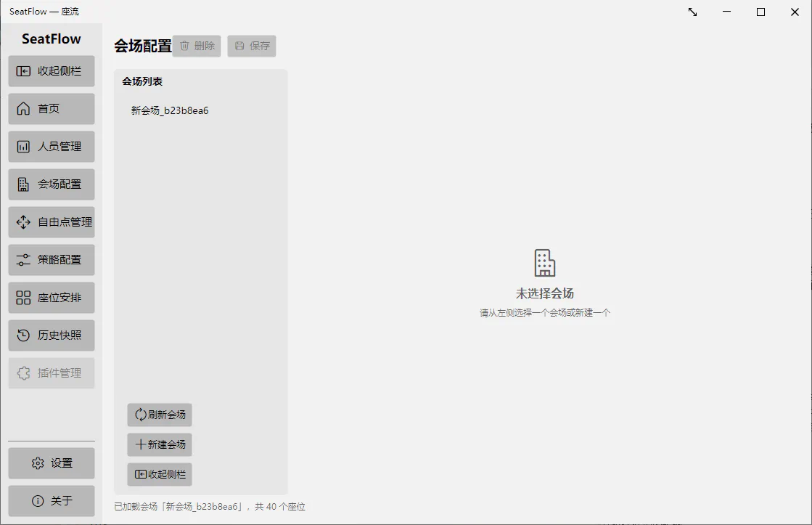Image resolution: width=812 pixels, height=525 pixels.
Task: Open 设置 settings
Action: [52, 463]
